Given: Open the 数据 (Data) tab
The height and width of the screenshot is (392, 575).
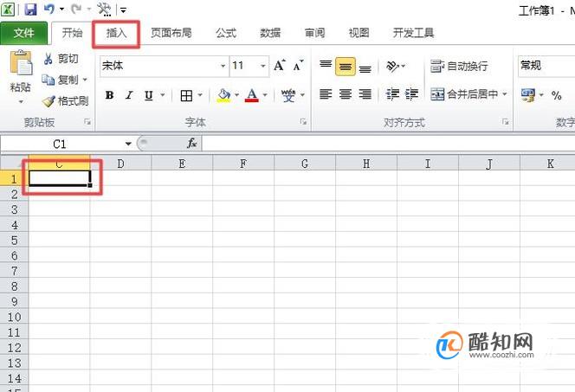Looking at the screenshot, I should 270,33.
